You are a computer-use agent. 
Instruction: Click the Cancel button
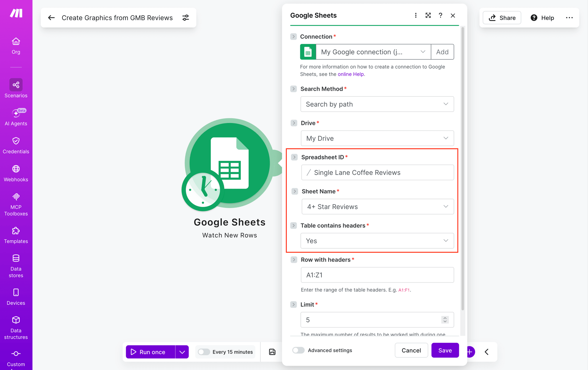pyautogui.click(x=411, y=350)
